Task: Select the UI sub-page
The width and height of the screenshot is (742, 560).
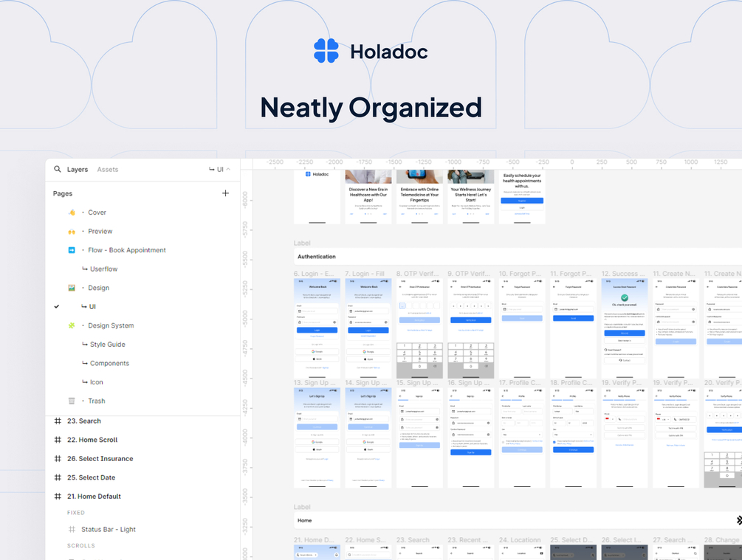Action: point(92,306)
